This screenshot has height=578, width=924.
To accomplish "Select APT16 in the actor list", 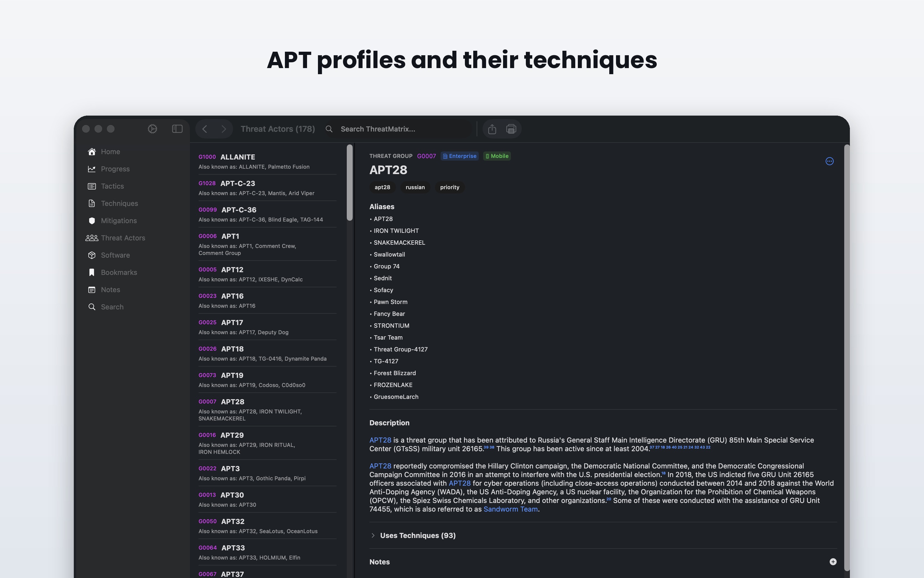I will (x=267, y=301).
